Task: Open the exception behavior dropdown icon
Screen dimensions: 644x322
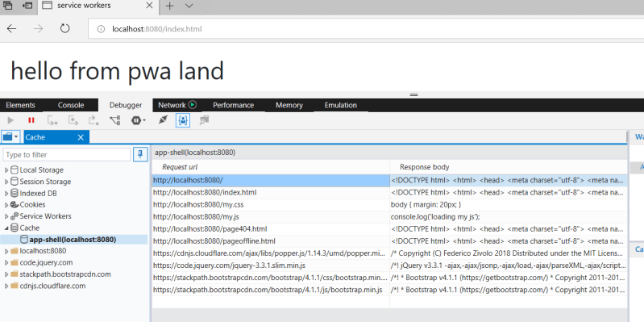Action: [x=138, y=120]
